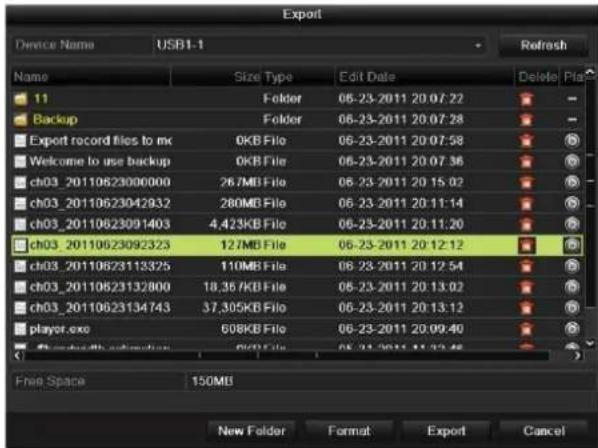Delete the Backup folder
This screenshot has width=598, height=448.
coord(526,120)
